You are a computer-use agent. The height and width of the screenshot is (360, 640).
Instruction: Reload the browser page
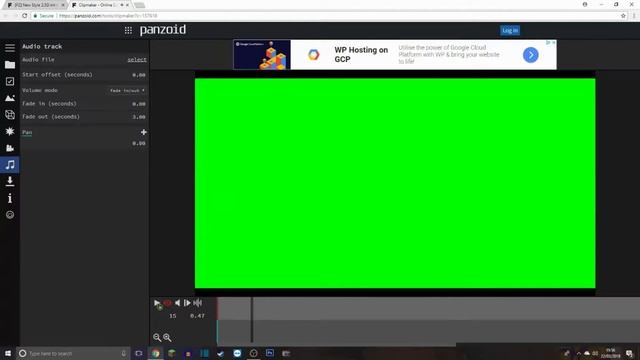[24, 16]
